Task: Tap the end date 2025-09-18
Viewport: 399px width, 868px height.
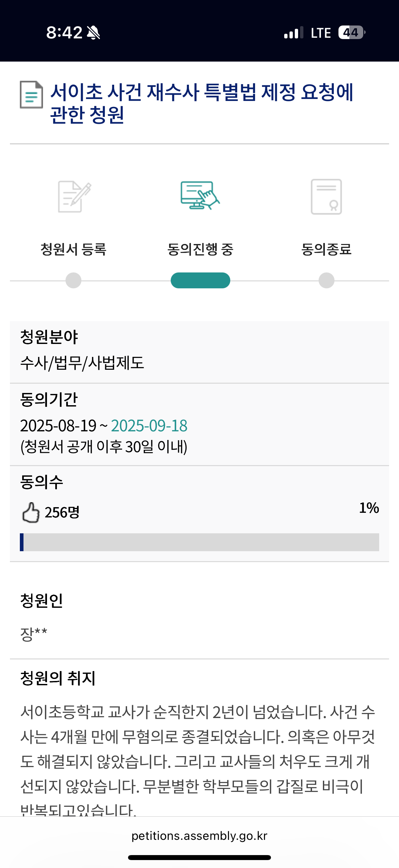Action: 149,426
